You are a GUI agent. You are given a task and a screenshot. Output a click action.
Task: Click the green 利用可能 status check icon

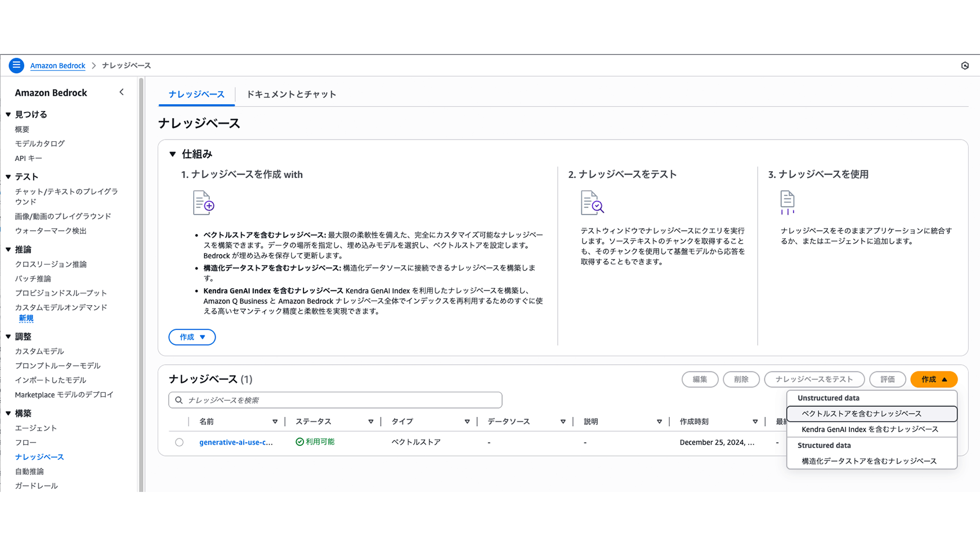tap(299, 442)
